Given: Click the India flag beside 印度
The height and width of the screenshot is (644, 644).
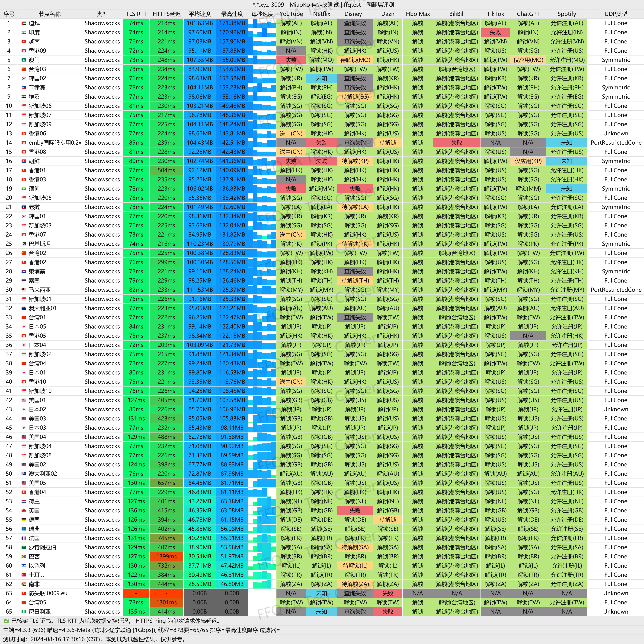Looking at the screenshot, I should pos(24,32).
